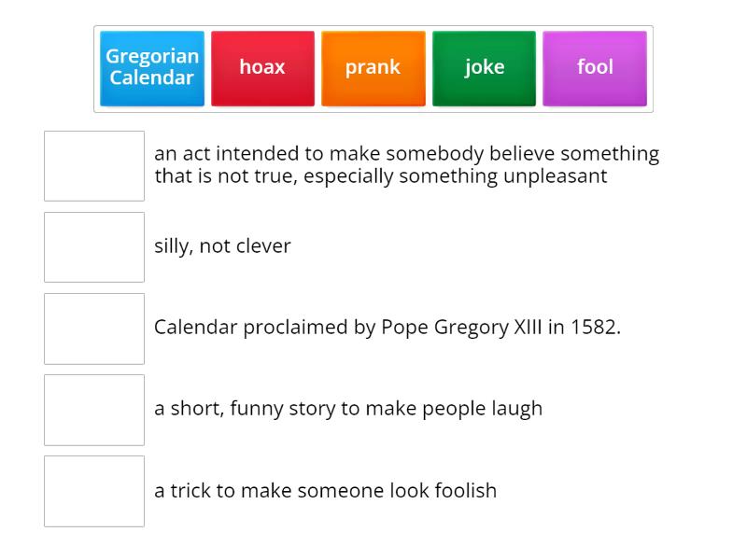Click the answer box next to silly, not clever
The height and width of the screenshot is (560, 747).
click(x=93, y=246)
